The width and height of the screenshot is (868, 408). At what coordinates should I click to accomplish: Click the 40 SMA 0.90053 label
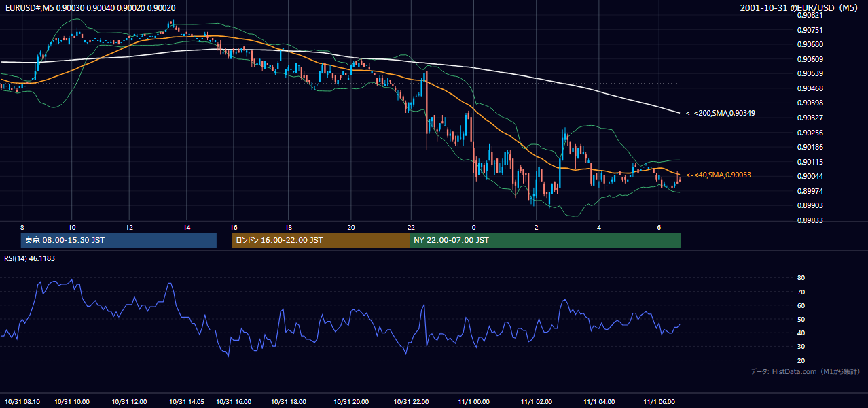(718, 175)
